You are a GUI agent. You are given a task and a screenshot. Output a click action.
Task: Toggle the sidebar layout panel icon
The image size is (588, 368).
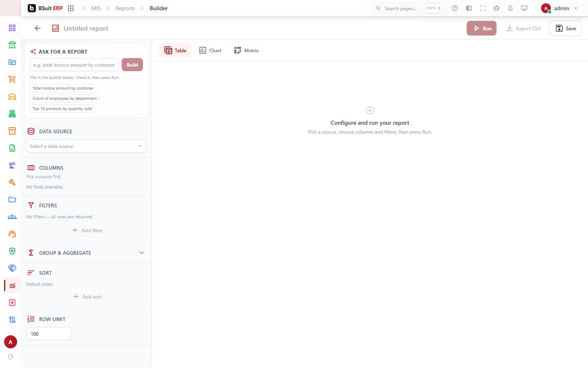tap(469, 8)
